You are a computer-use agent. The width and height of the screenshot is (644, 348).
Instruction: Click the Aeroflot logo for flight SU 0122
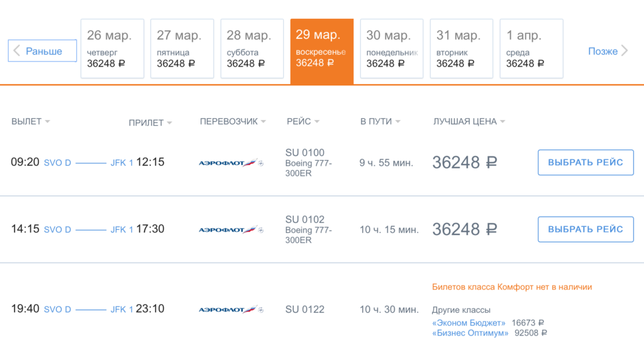click(231, 310)
